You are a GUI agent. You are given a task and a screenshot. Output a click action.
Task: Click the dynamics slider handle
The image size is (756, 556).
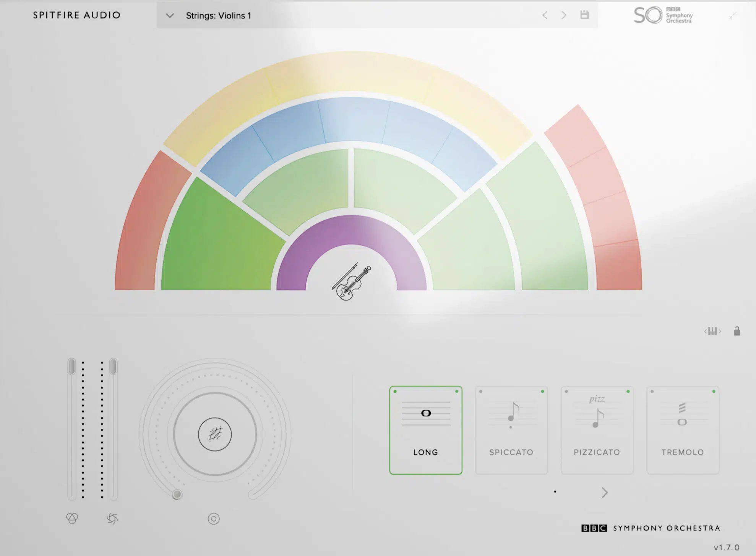(113, 366)
